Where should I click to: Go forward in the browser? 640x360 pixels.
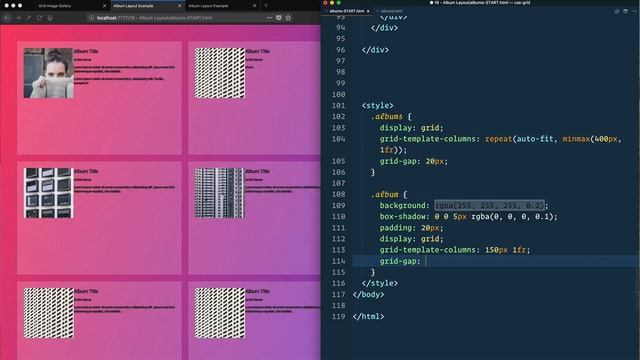point(18,18)
